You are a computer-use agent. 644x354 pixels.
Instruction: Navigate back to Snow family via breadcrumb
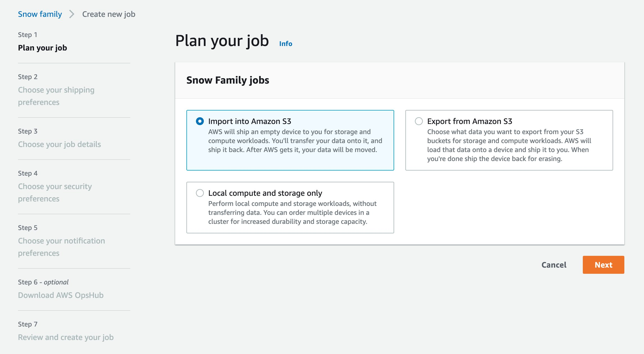click(x=40, y=14)
